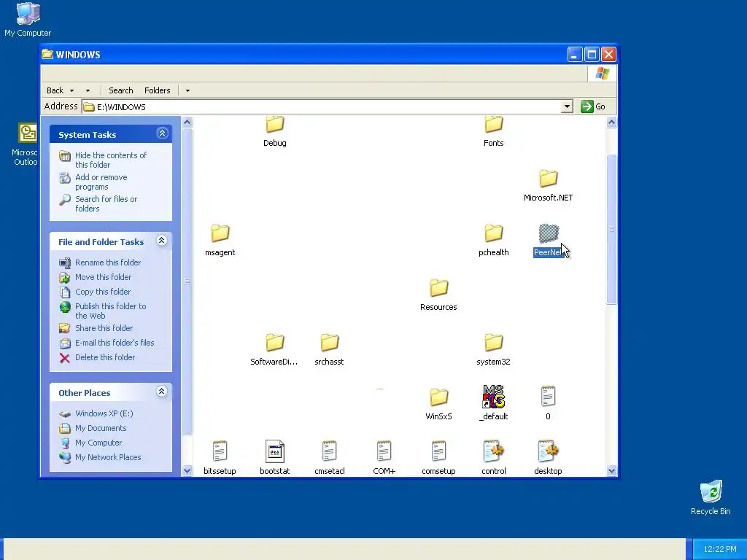Minimize the WINDOWS explorer window
The height and width of the screenshot is (560, 747).
pos(575,54)
